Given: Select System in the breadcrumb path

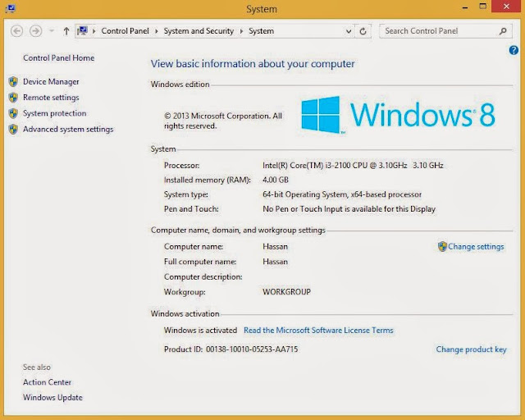Looking at the screenshot, I should coord(261,31).
